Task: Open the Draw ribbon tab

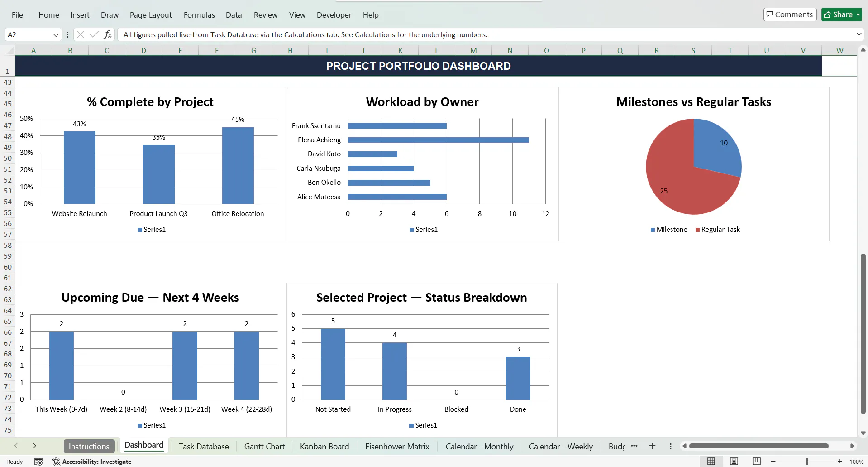Action: point(110,15)
